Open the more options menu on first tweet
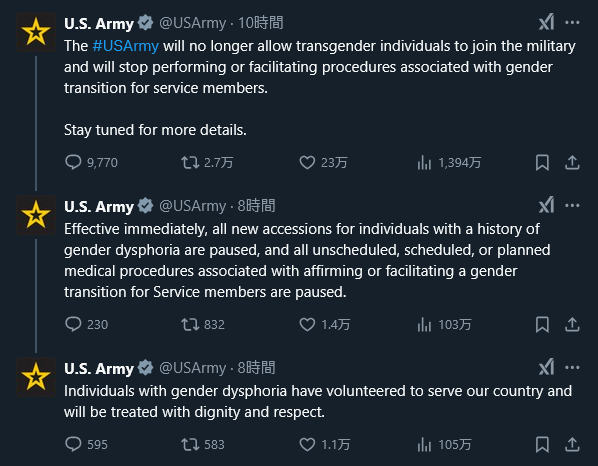598x466 pixels. (x=572, y=22)
